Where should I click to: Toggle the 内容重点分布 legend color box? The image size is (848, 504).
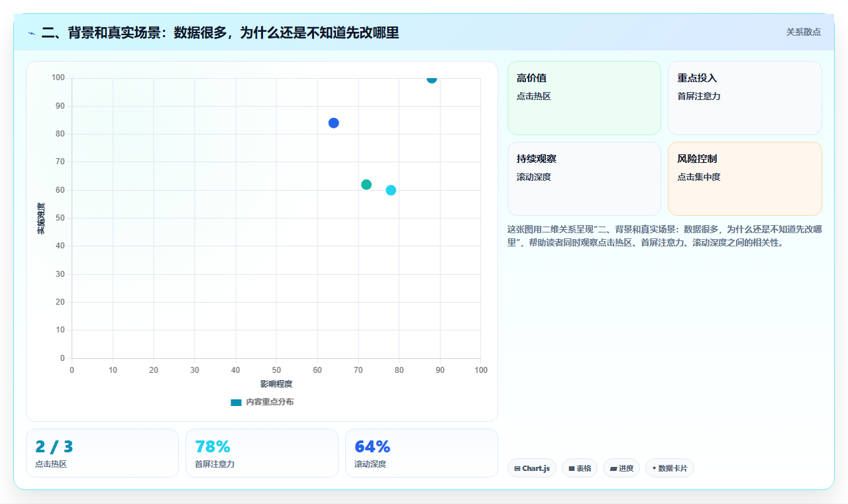coord(236,402)
